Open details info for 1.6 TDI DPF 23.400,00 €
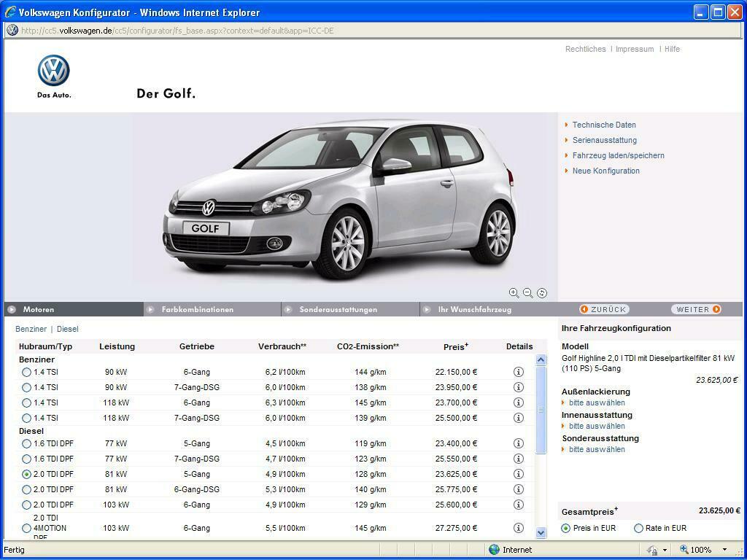 pyautogui.click(x=519, y=443)
